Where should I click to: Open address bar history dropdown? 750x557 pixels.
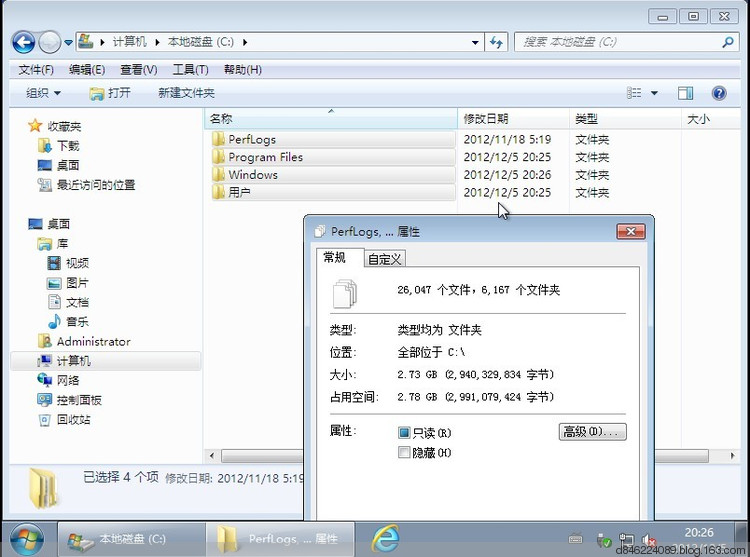(475, 42)
